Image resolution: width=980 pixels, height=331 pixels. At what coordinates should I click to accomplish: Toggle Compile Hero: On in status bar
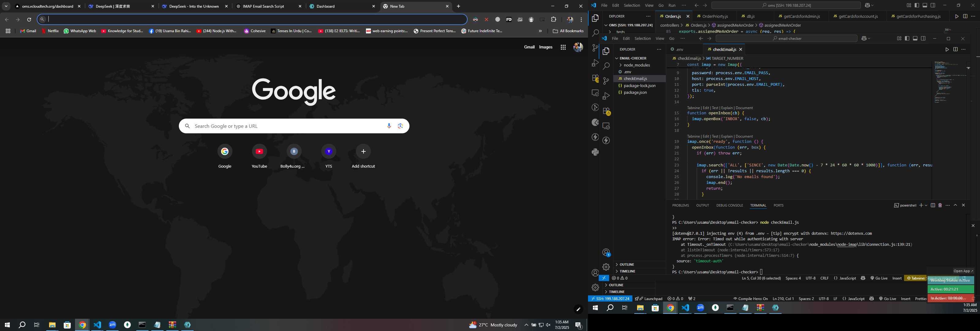[750, 299]
